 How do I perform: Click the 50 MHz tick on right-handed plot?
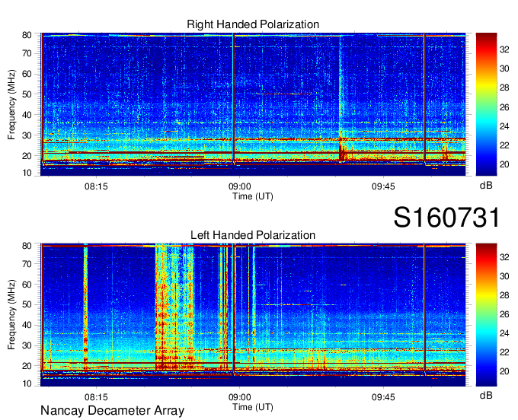pyautogui.click(x=27, y=94)
